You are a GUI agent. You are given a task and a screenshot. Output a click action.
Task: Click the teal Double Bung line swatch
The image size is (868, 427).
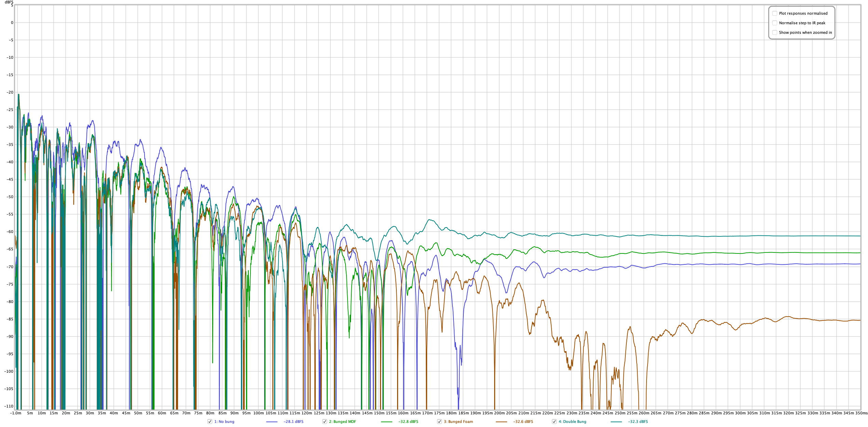point(616,422)
